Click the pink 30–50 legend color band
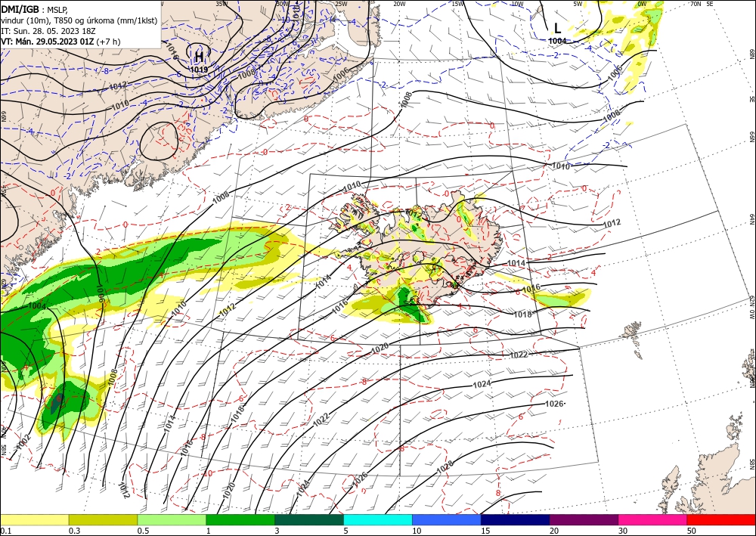Screen dimensions: 756x536 pyautogui.click(x=653, y=519)
